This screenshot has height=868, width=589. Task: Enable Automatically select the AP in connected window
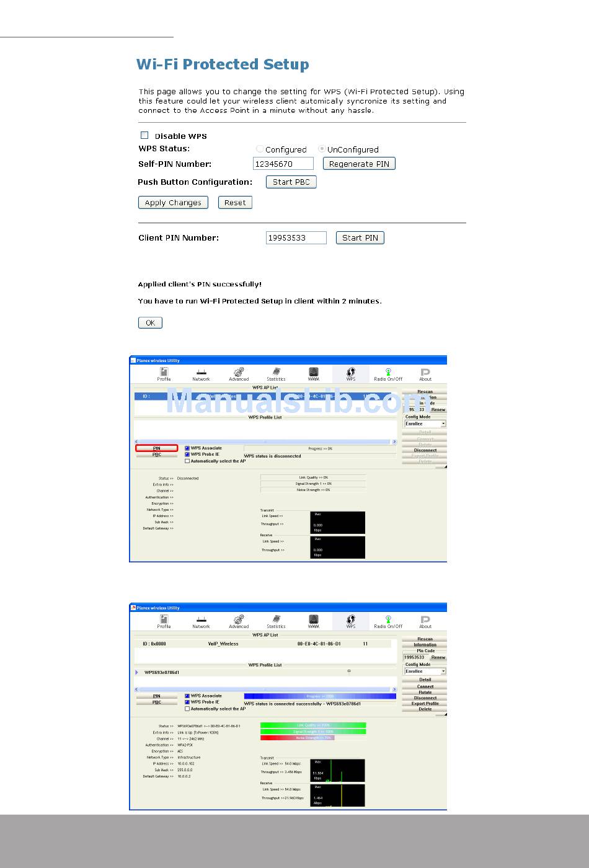187,709
